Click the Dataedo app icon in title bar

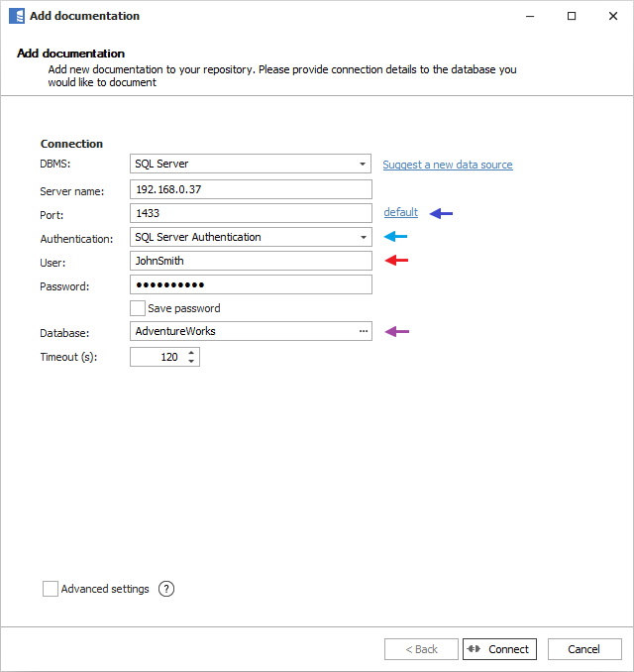pos(17,16)
